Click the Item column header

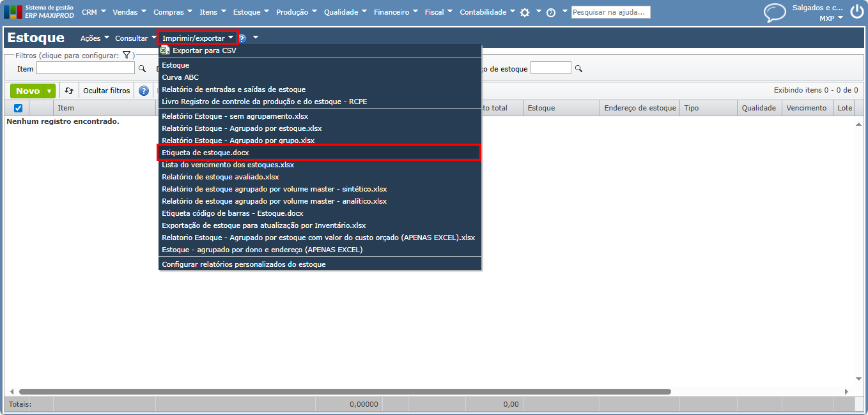pyautogui.click(x=105, y=108)
